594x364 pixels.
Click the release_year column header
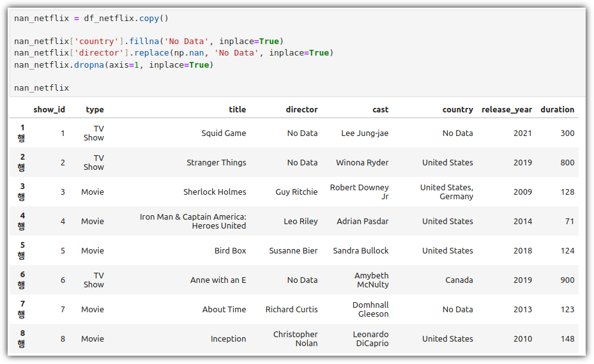point(507,109)
